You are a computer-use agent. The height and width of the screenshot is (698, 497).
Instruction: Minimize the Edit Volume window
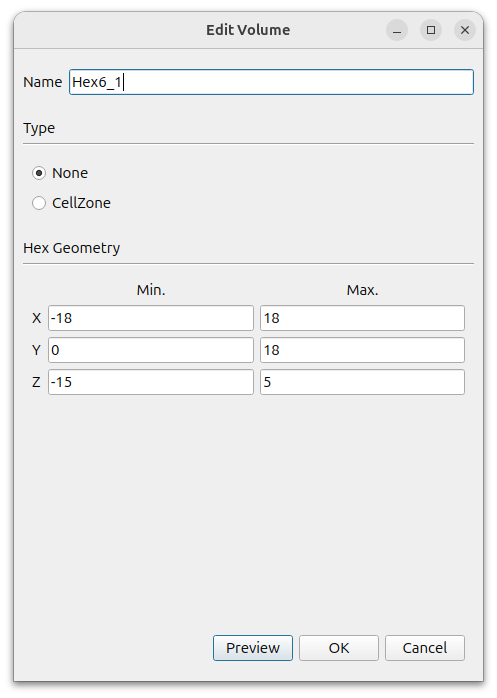click(397, 30)
